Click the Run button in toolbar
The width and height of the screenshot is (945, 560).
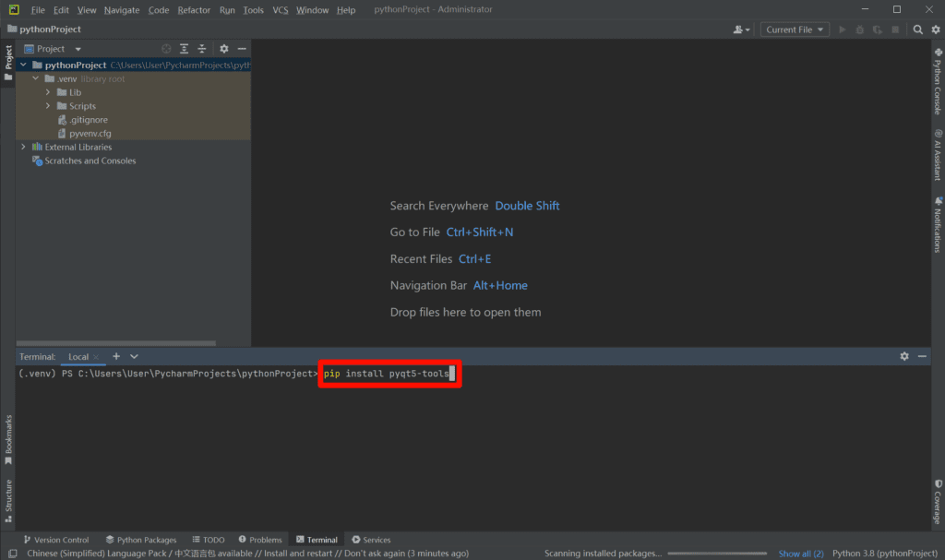(x=843, y=30)
